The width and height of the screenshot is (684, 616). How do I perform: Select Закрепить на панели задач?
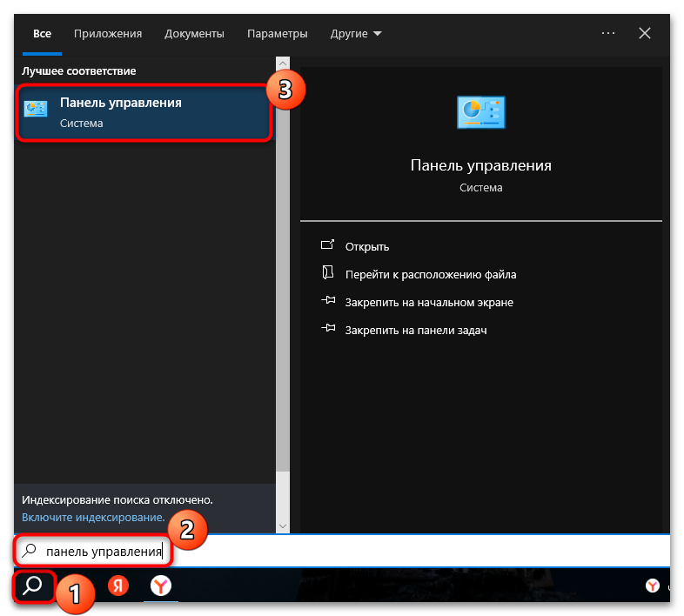click(x=414, y=330)
